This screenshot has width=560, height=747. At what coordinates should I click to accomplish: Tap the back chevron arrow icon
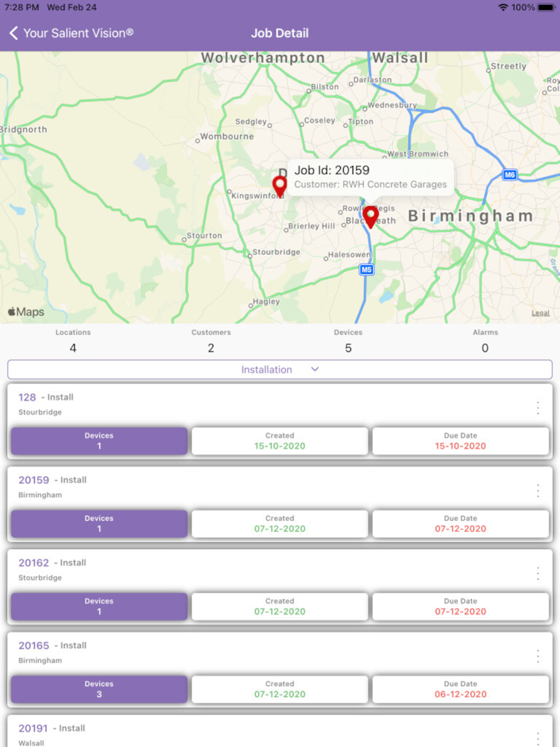[13, 33]
